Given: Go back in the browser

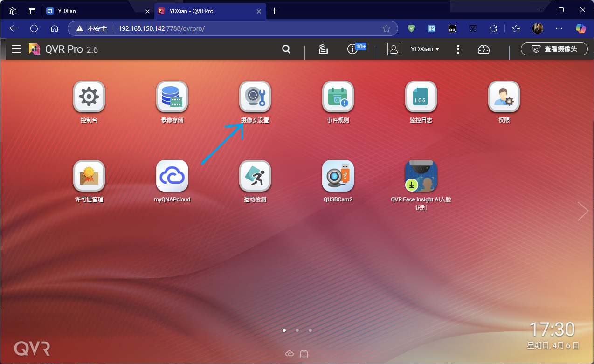Looking at the screenshot, I should tap(14, 28).
